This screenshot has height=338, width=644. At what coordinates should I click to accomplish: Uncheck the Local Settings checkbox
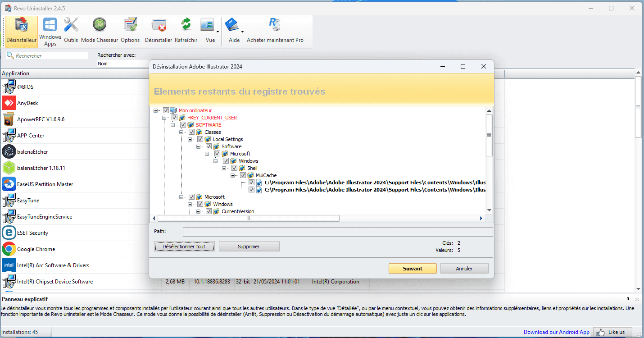pos(200,139)
